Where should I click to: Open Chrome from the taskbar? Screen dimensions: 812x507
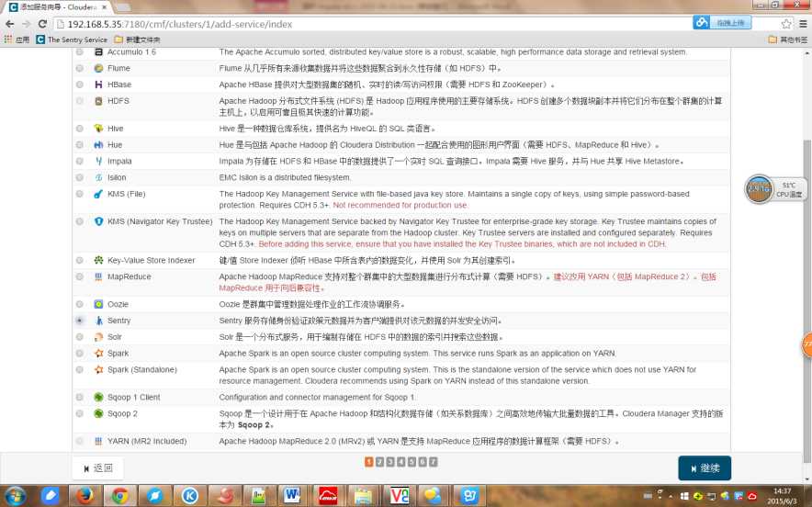(119, 496)
